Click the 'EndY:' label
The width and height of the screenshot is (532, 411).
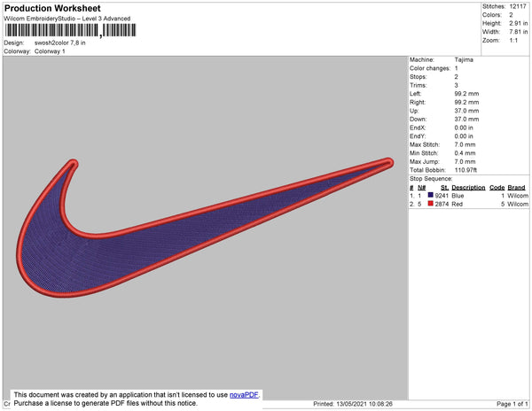(x=418, y=136)
